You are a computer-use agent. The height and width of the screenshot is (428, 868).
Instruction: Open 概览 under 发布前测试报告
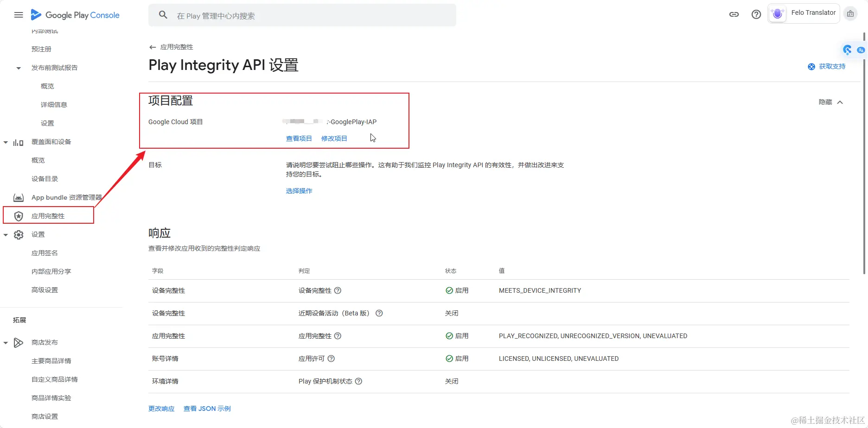pos(47,86)
